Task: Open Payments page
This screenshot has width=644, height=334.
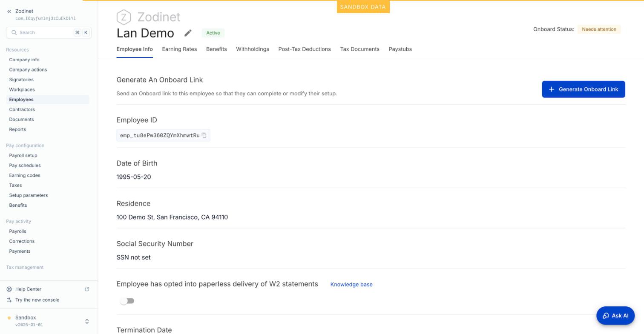Action: (20, 251)
